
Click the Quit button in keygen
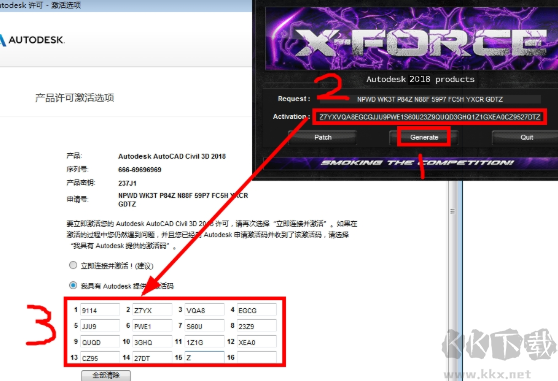click(526, 137)
